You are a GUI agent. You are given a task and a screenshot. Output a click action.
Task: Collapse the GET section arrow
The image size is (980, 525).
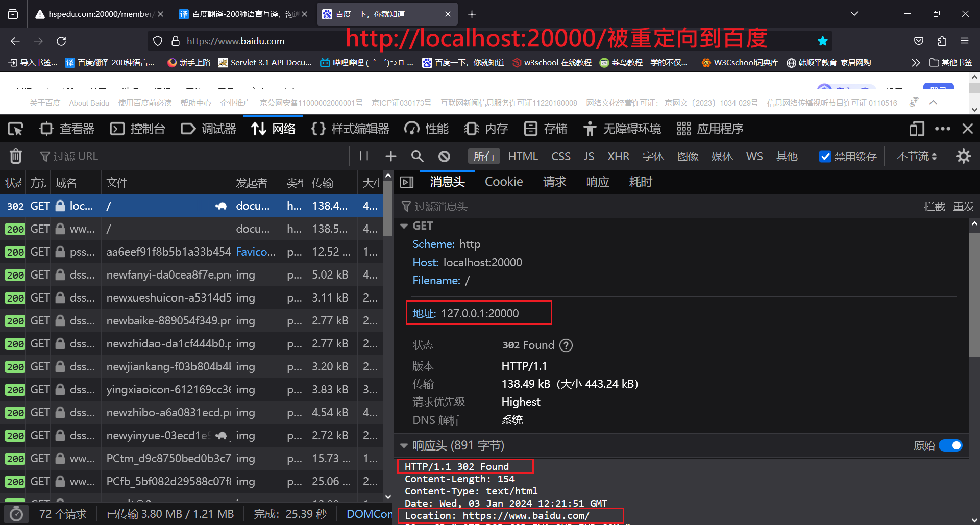(404, 226)
